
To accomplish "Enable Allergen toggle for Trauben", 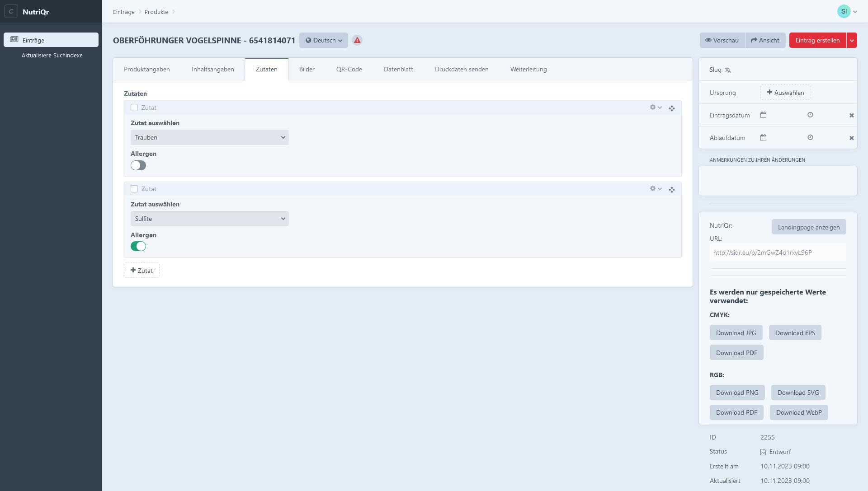I will pos(138,165).
